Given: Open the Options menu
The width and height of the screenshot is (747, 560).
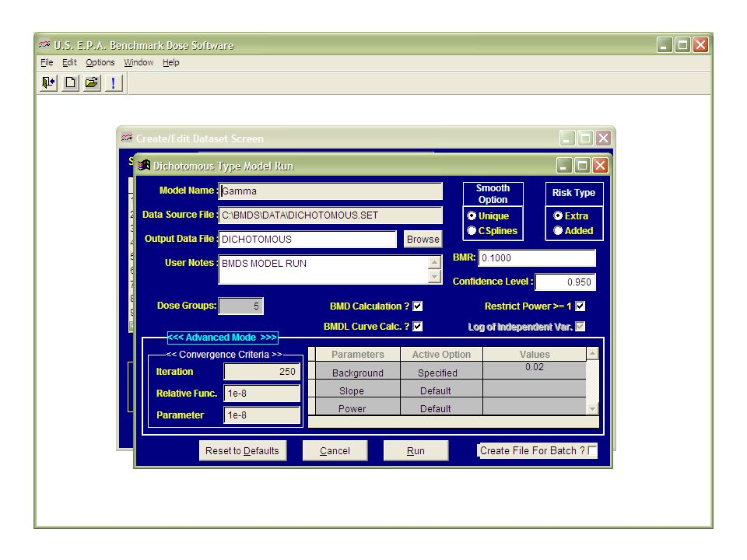Looking at the screenshot, I should click(100, 62).
